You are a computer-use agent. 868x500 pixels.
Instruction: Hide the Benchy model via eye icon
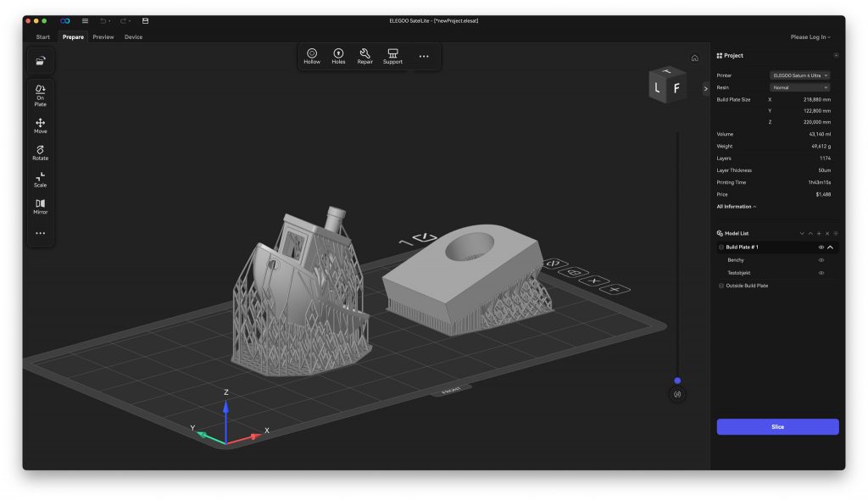tap(821, 260)
